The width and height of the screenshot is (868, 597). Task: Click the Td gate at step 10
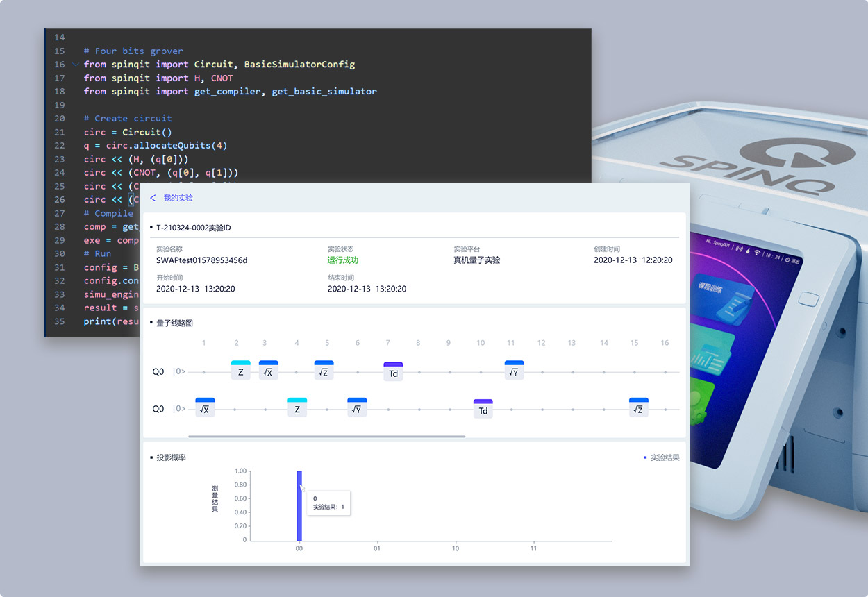coord(483,410)
